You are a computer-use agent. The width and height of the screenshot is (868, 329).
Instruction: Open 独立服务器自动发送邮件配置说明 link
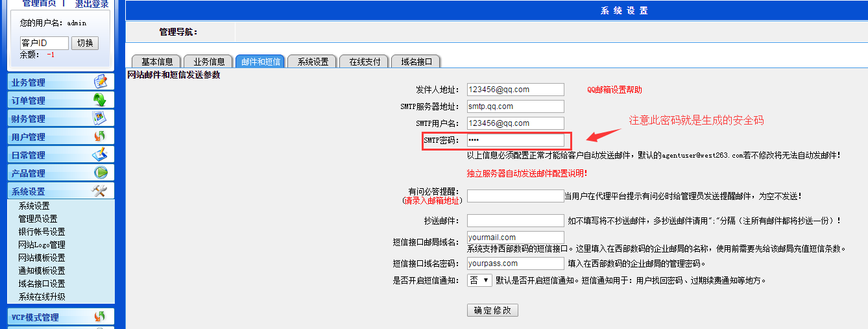[527, 174]
